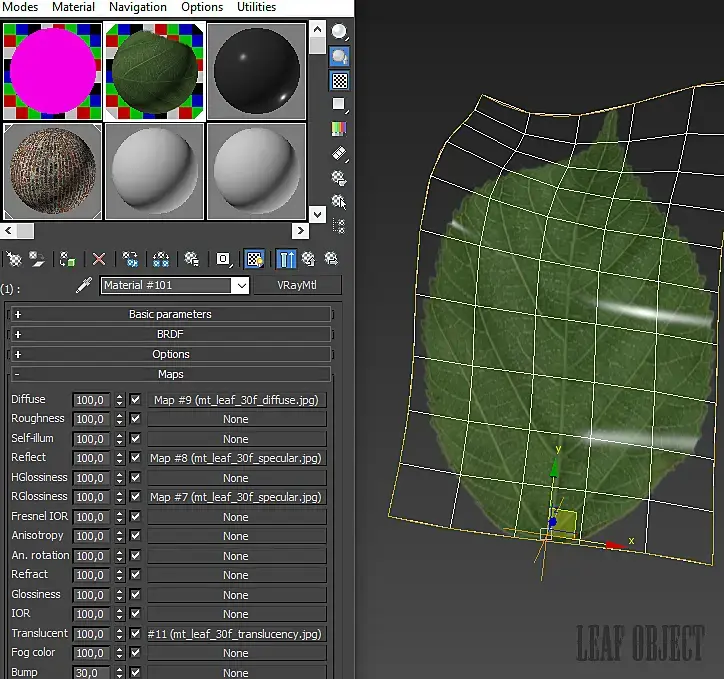Expand the BRDF rollout
Screen dimensions: 724x679
170,334
